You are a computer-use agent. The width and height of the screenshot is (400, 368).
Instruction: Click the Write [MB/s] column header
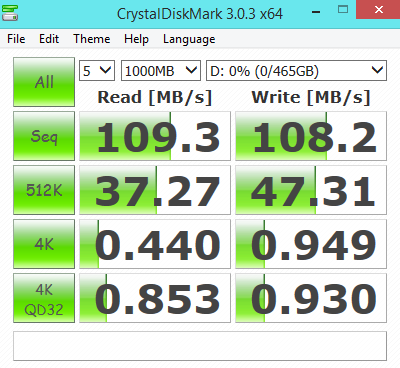tap(311, 98)
